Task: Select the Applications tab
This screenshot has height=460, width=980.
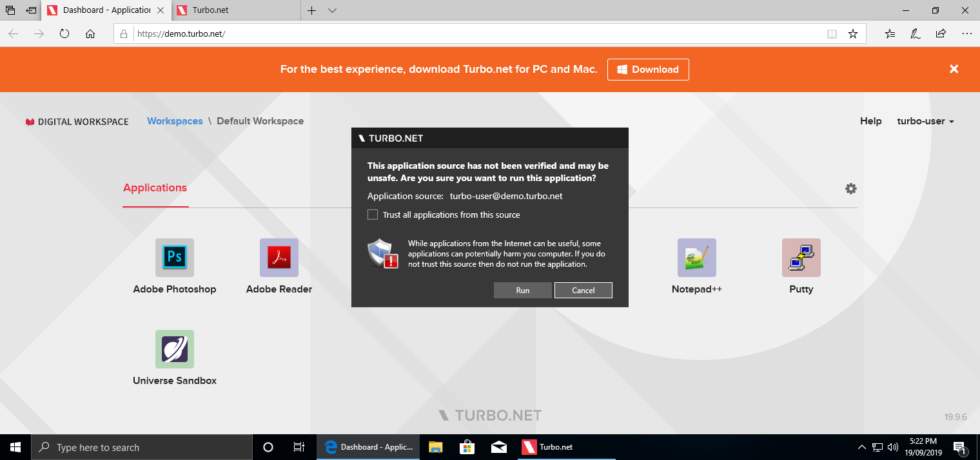Action: (x=155, y=188)
